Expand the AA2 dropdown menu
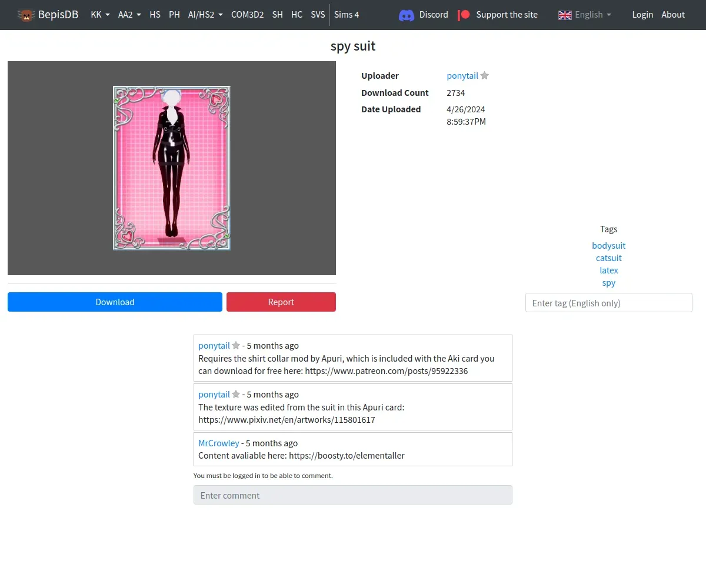 129,15
